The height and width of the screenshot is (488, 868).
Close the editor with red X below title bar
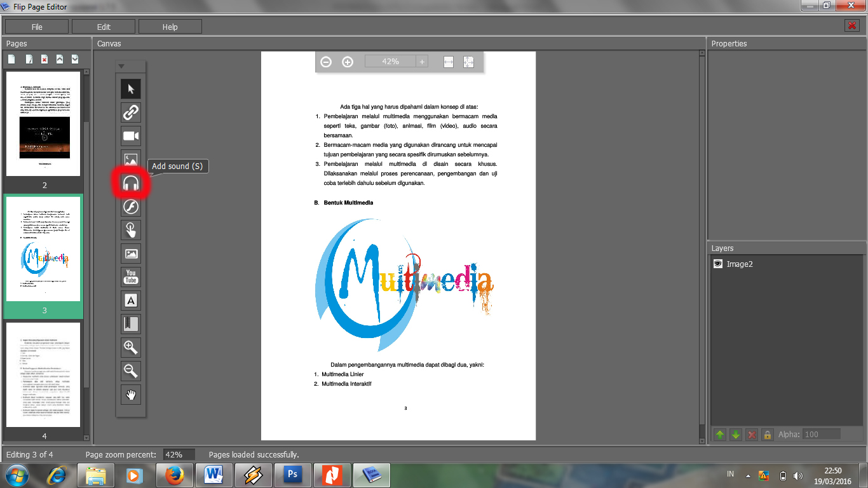coord(852,25)
